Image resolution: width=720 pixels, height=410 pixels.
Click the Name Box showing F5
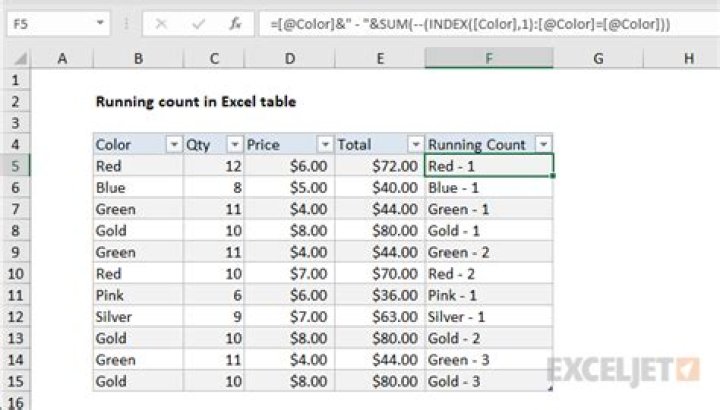tap(50, 21)
